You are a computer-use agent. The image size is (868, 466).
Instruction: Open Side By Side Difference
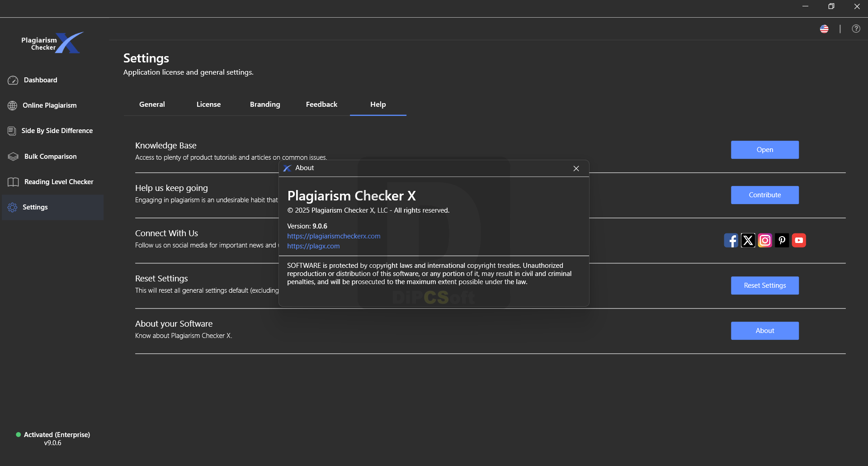(52, 131)
